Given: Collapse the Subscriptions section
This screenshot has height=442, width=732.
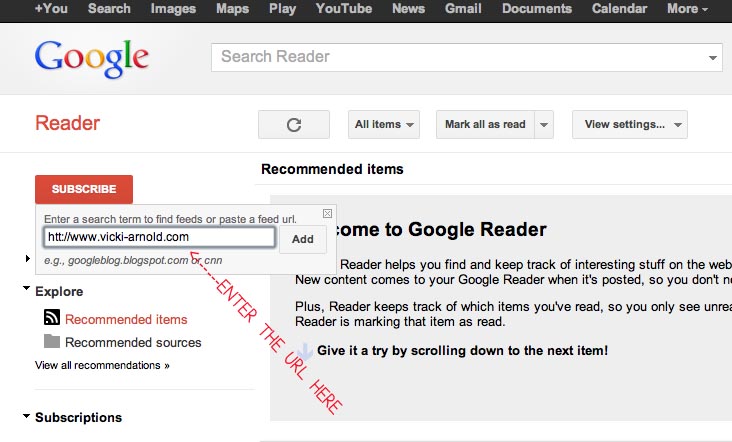Looking at the screenshot, I should (26, 417).
